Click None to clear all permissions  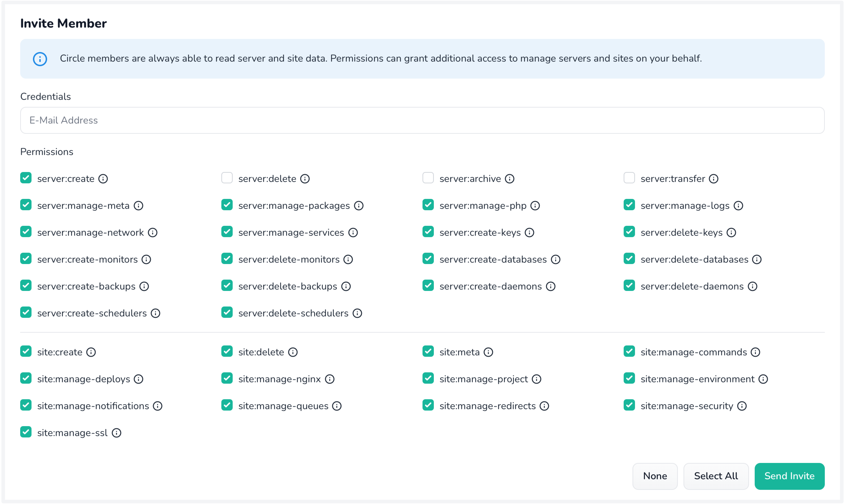tap(655, 476)
